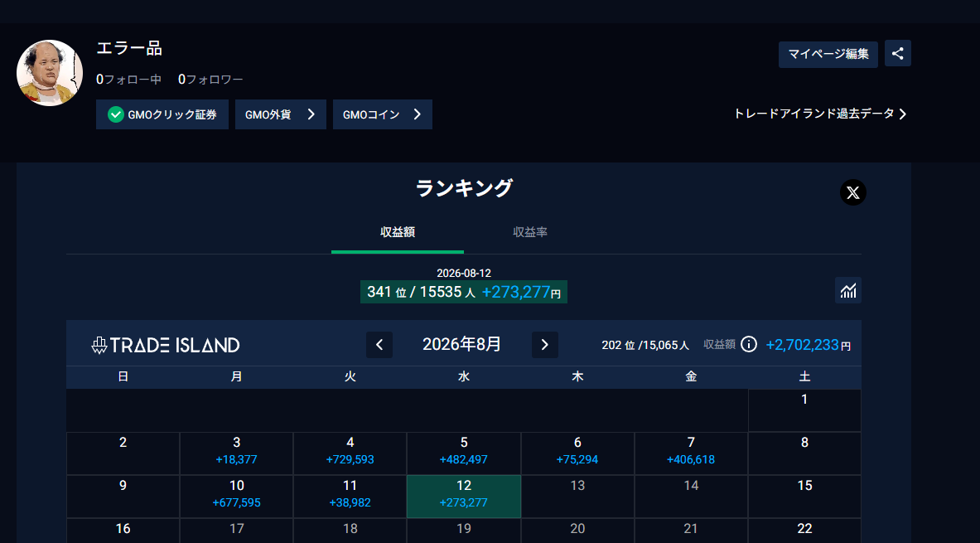The width and height of the screenshot is (980, 543).
Task: Click the 日 weekday header
Action: coord(123,376)
